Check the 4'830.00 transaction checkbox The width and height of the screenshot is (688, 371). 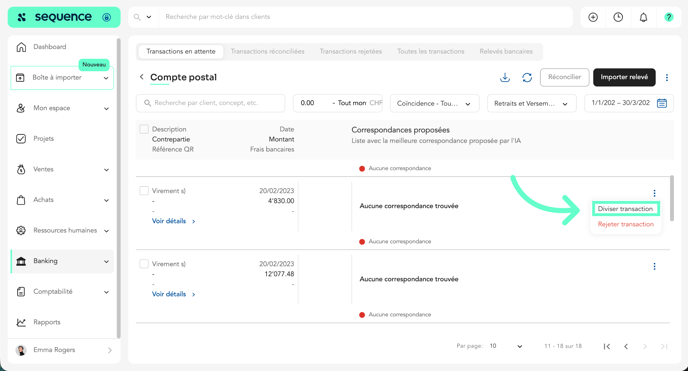pos(143,191)
